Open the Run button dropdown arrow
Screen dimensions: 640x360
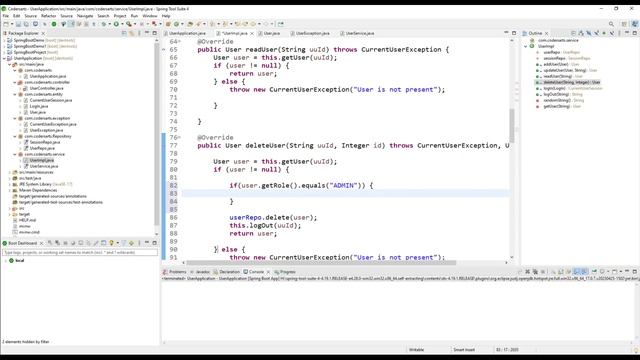(122, 24)
